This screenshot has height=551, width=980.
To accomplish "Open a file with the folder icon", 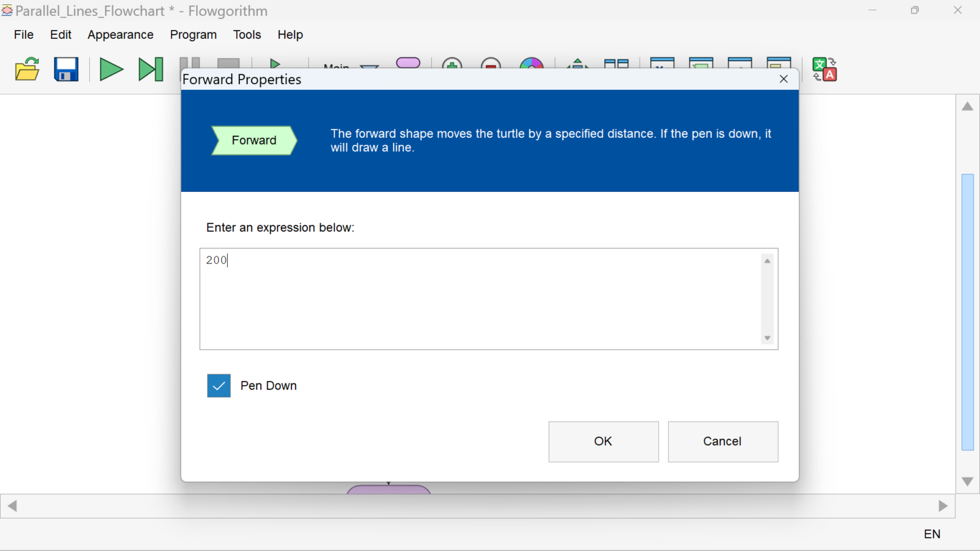I will 27,70.
